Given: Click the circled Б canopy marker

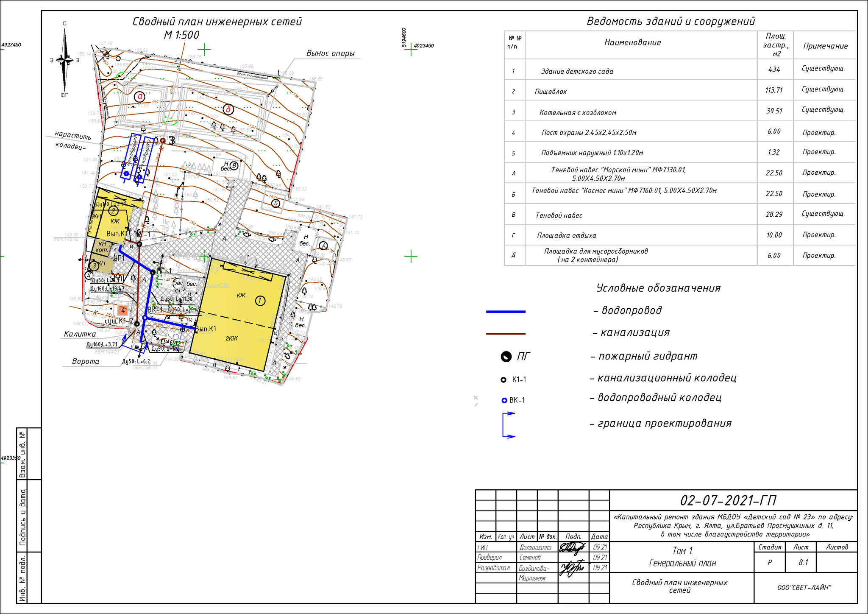Looking at the screenshot, I should coord(275,204).
